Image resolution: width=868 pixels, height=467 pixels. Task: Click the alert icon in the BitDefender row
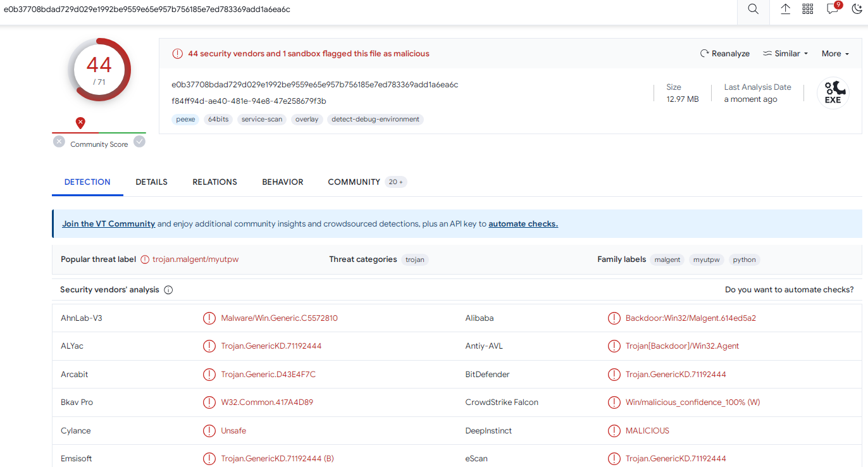614,375
